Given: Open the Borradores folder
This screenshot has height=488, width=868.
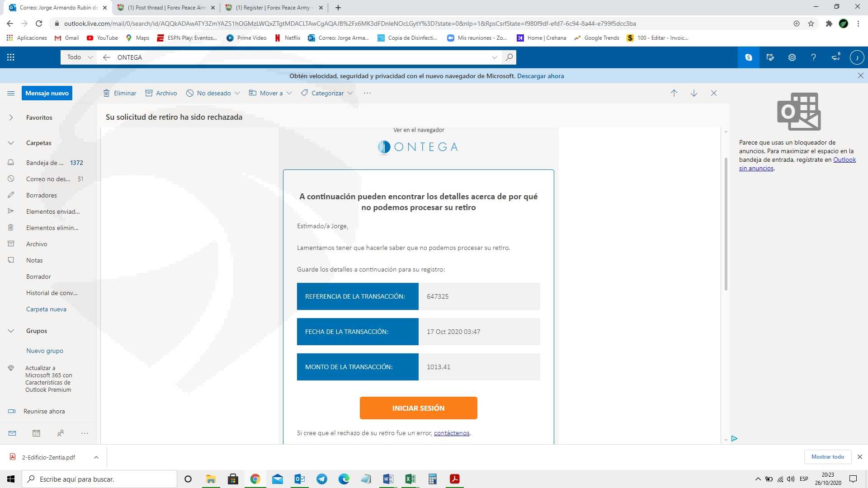Looking at the screenshot, I should tap(42, 195).
